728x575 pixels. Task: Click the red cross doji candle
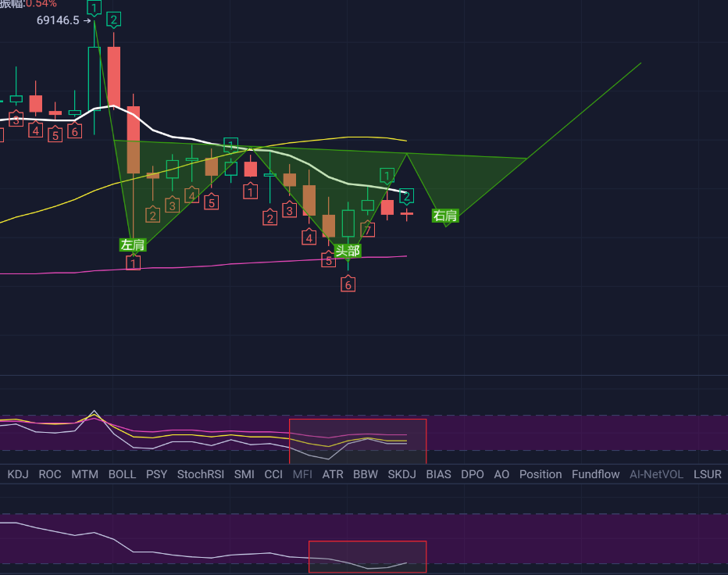[x=407, y=213]
